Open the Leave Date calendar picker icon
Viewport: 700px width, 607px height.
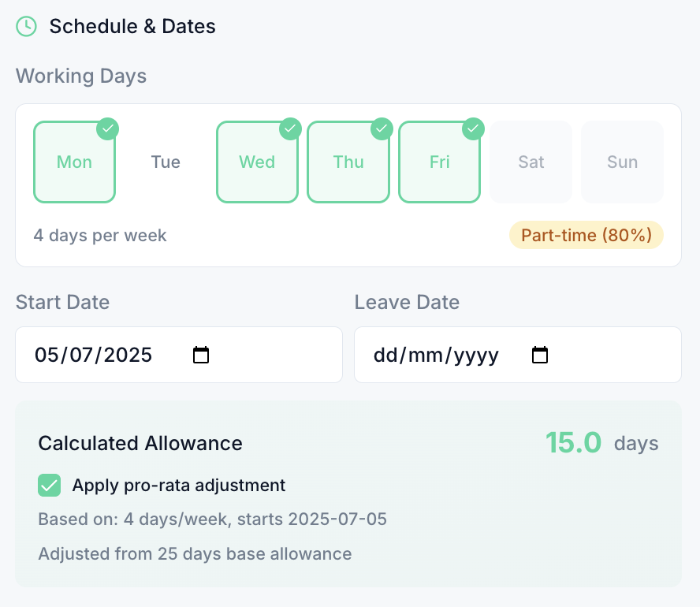[540, 355]
